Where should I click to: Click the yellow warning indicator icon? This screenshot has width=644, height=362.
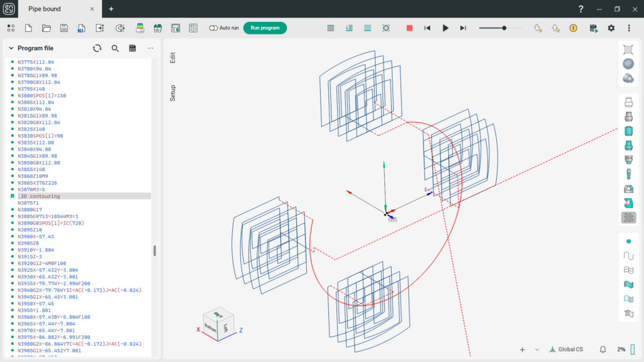[574, 28]
